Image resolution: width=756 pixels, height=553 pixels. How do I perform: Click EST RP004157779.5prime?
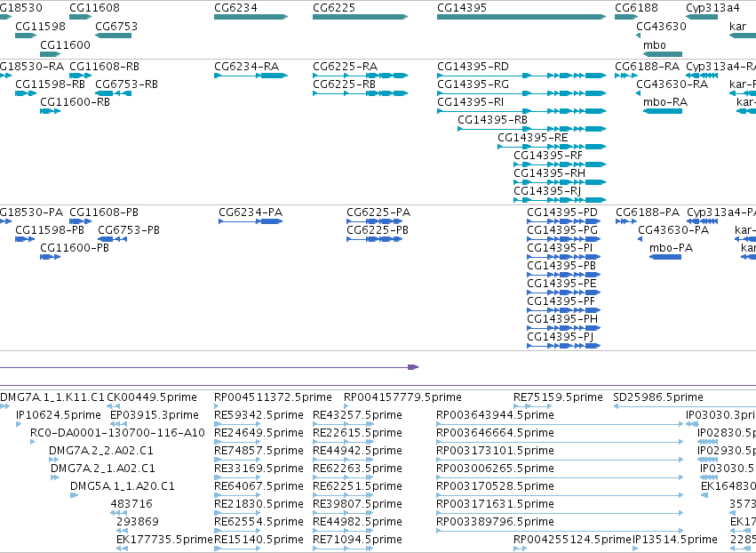[x=402, y=397]
